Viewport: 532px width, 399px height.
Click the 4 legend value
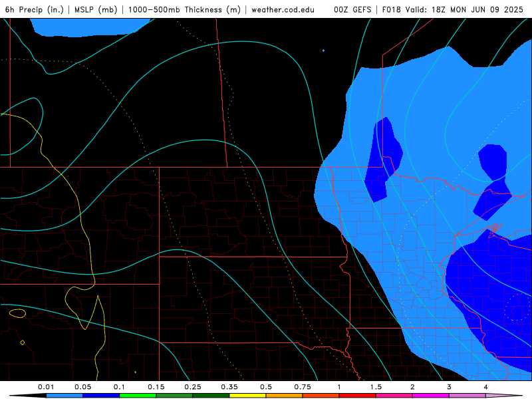pyautogui.click(x=486, y=387)
